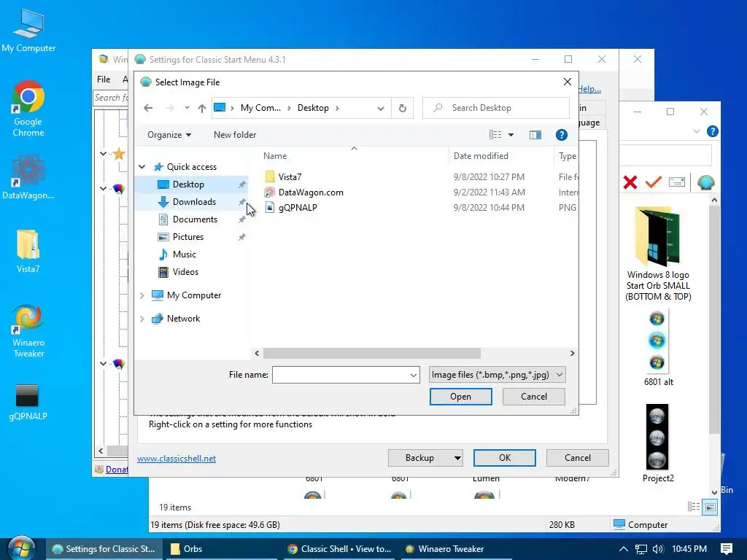This screenshot has width=747, height=560.
Task: Create a New folder
Action: (235, 135)
